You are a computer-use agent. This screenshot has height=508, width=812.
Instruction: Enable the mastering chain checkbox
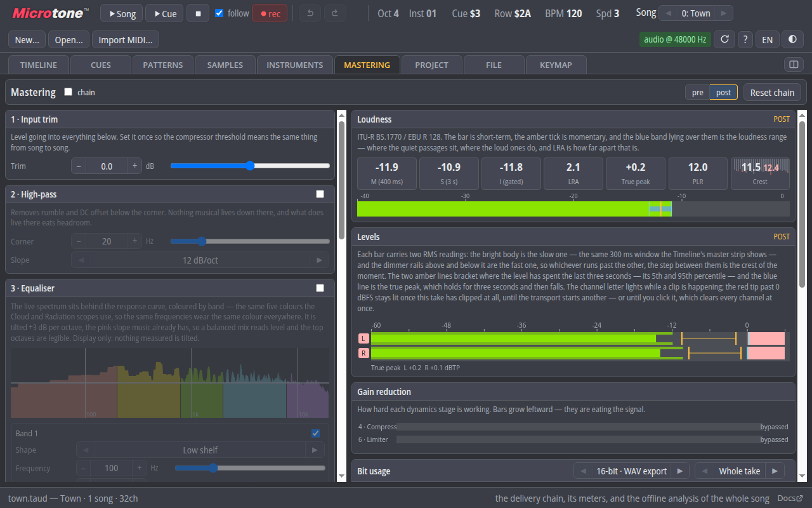click(x=69, y=92)
